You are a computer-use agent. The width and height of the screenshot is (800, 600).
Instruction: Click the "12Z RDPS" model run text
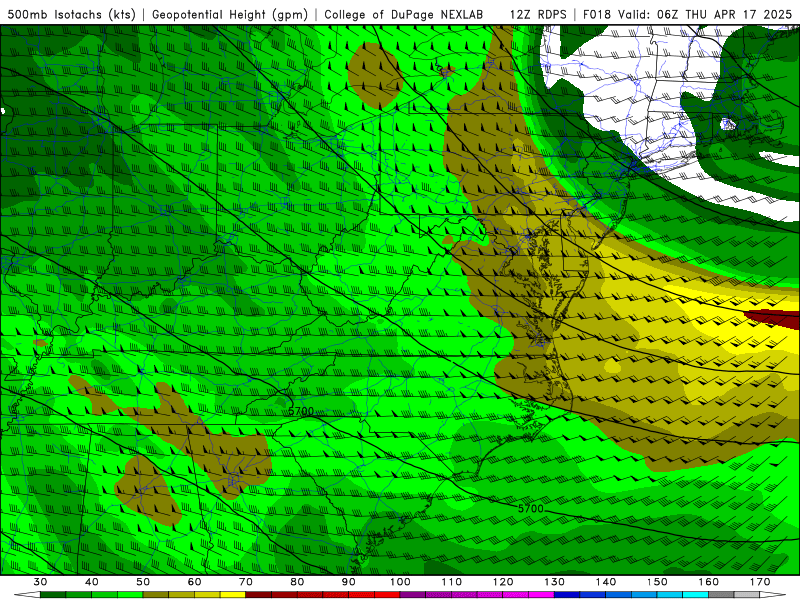click(538, 14)
